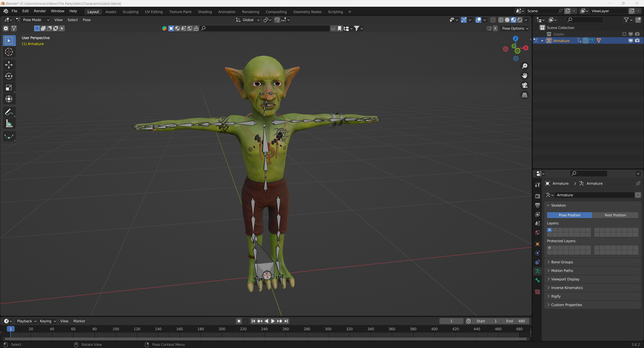
Task: Open the Tool properties tab
Action: click(538, 185)
